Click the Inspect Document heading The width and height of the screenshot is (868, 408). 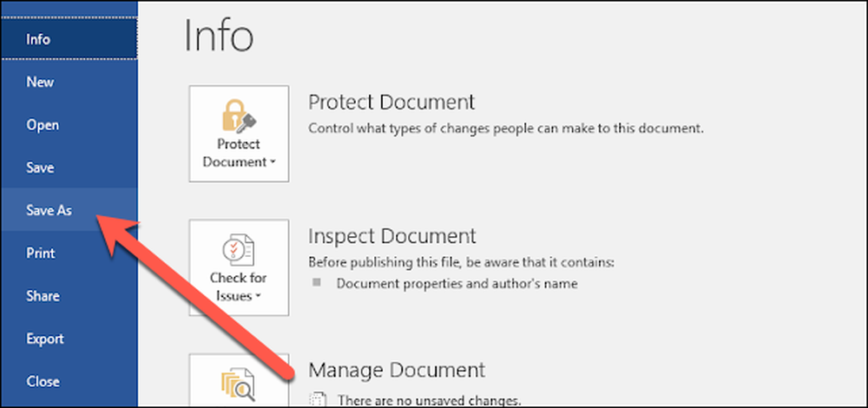coord(392,236)
